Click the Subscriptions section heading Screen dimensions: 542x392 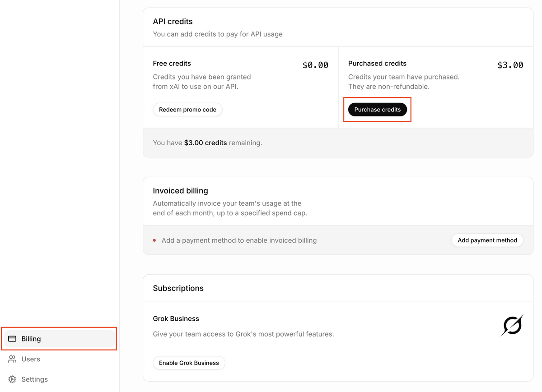(178, 288)
